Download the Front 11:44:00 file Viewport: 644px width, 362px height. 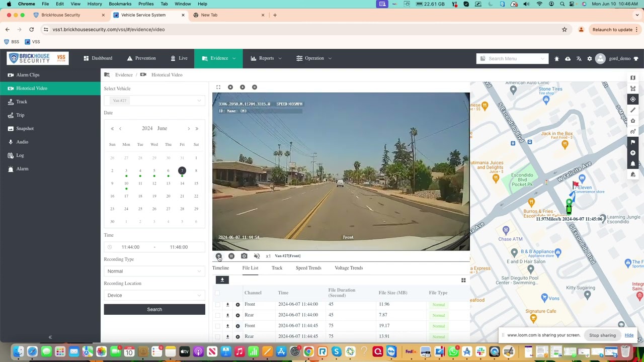point(227,305)
